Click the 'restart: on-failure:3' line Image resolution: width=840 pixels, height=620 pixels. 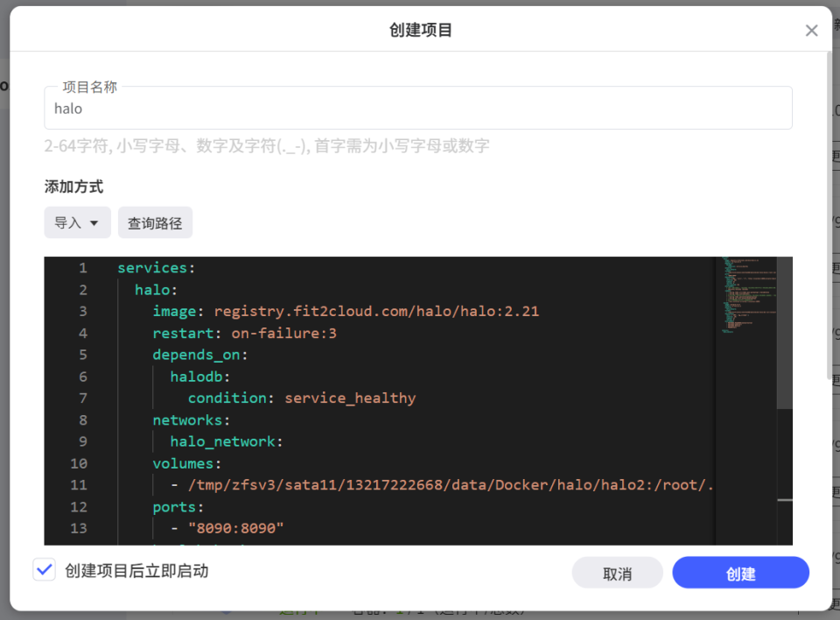244,333
